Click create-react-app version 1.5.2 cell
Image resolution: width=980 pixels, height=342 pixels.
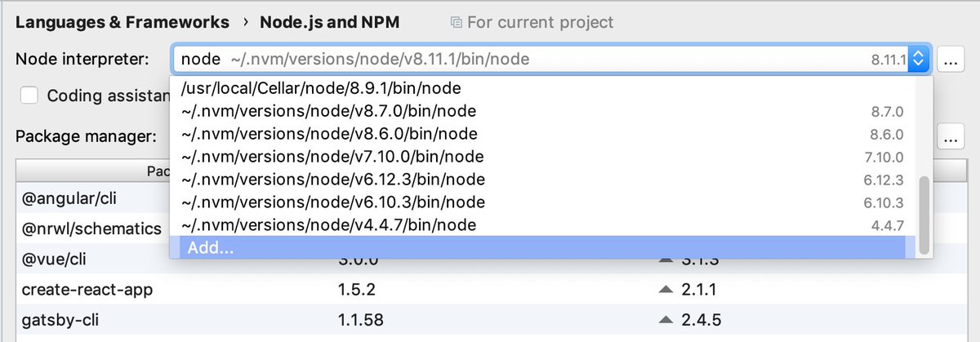tap(358, 290)
